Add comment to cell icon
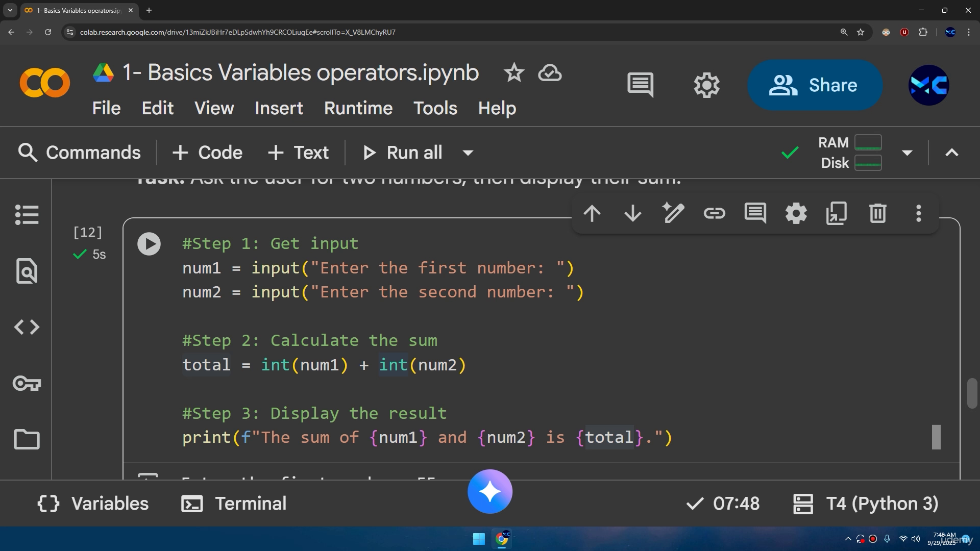Screen dimensions: 980x551 pyautogui.click(x=755, y=213)
